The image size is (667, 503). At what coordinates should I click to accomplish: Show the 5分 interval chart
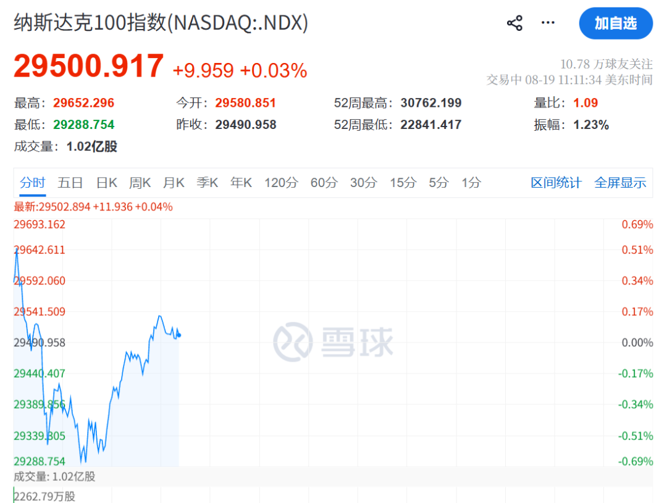pos(439,183)
